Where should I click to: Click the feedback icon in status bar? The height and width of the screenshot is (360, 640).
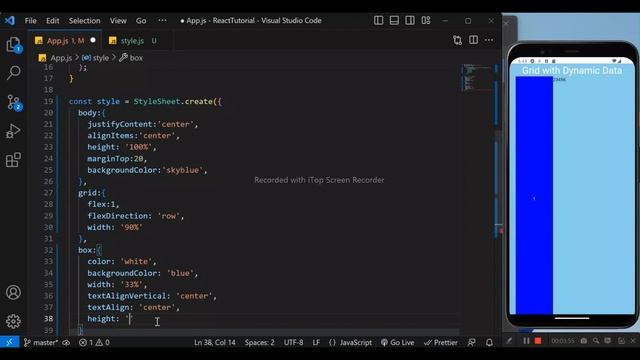pos(471,342)
